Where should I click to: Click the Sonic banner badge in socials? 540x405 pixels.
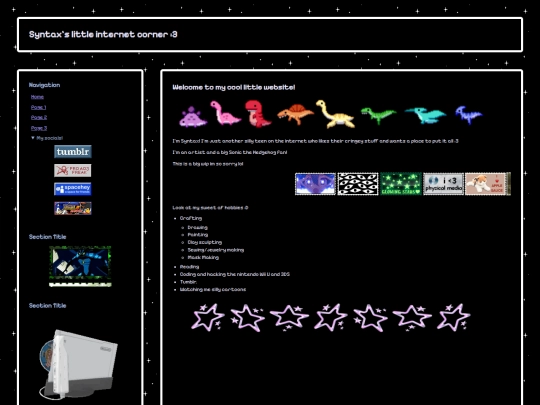point(73,208)
